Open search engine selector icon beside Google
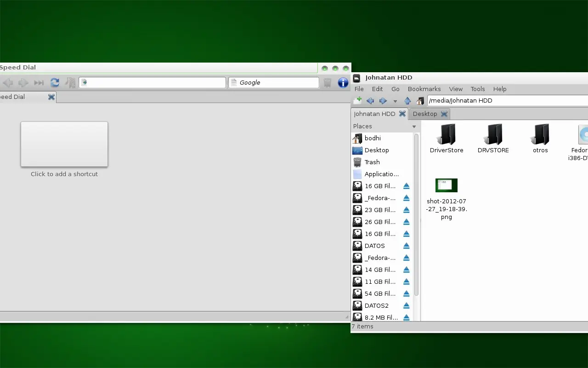This screenshot has width=588, height=368. (233, 83)
